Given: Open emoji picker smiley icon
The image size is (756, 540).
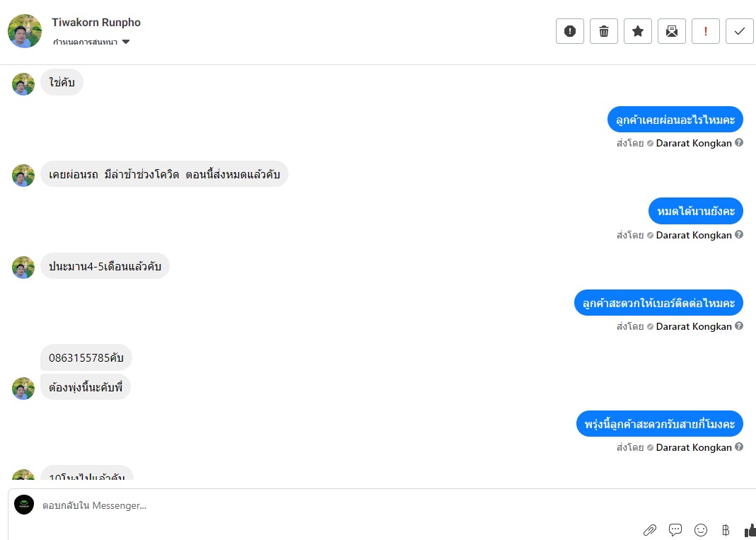Looking at the screenshot, I should pyautogui.click(x=701, y=530).
